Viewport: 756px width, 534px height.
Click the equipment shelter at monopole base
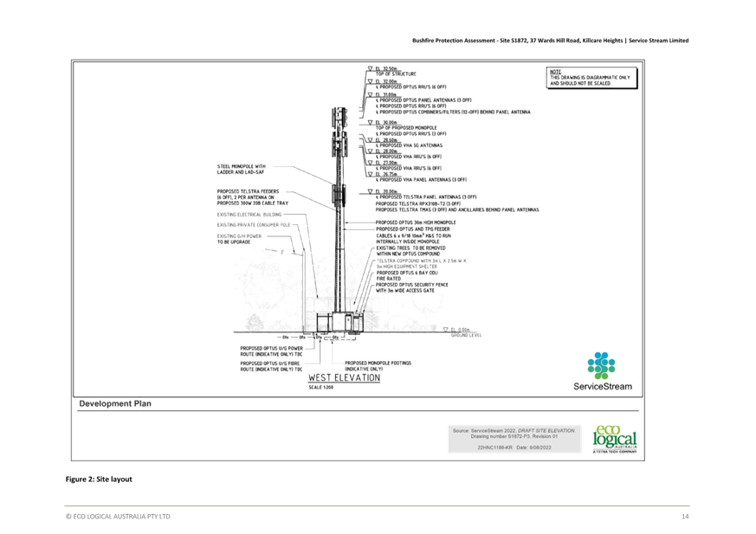[344, 323]
